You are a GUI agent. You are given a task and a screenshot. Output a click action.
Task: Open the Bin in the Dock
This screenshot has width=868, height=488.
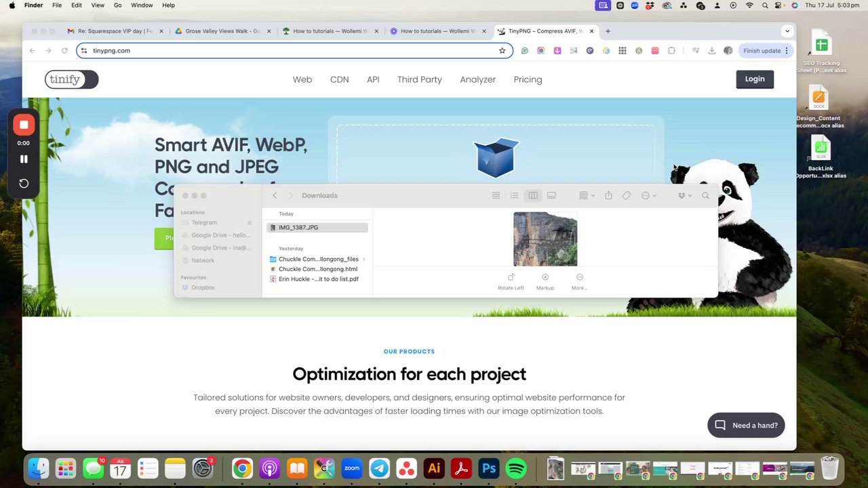coord(829,468)
